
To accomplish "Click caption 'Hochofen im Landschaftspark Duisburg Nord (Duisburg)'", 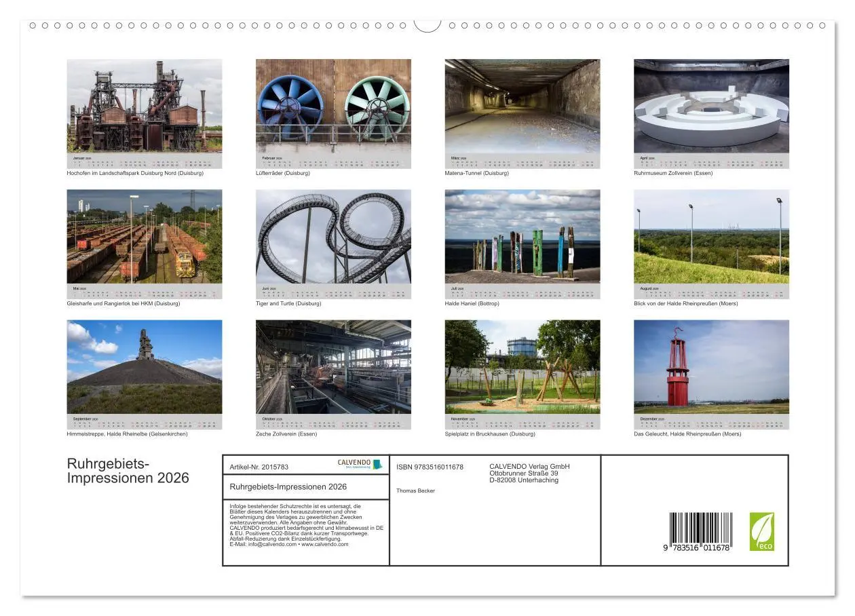I will (x=135, y=173).
